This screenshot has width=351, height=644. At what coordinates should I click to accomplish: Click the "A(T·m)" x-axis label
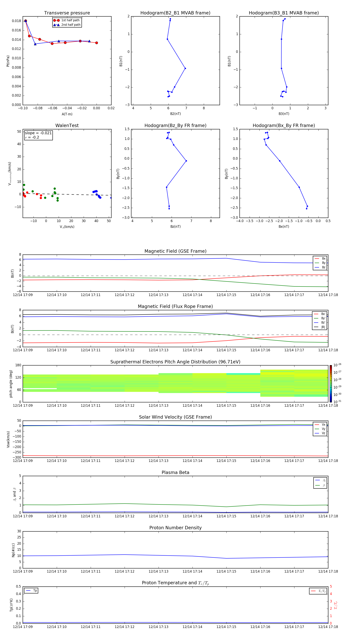pos(67,114)
